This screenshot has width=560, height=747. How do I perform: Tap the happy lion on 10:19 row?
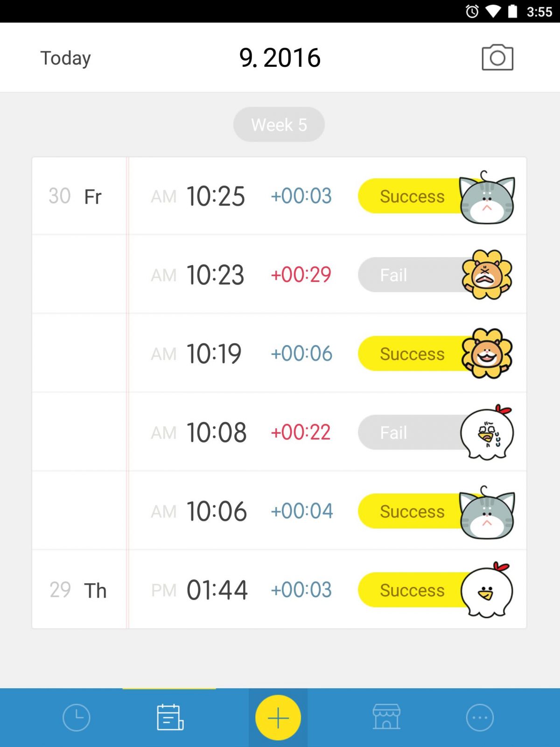click(x=487, y=353)
